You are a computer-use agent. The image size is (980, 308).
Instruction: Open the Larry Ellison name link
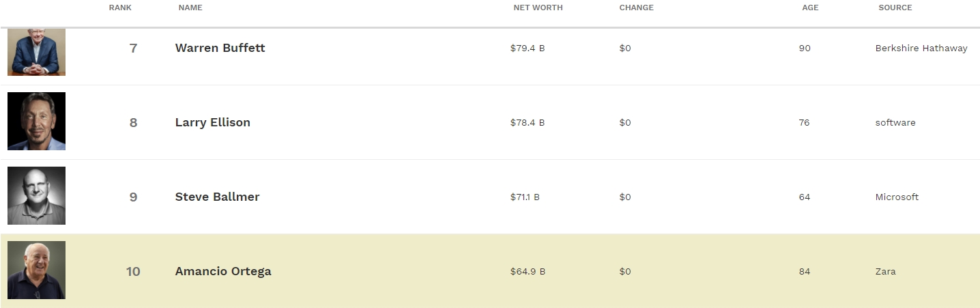click(212, 122)
